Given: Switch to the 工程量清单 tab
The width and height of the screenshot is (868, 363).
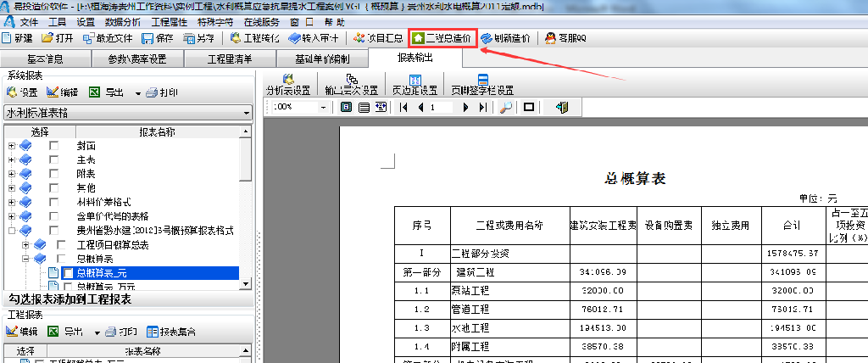Looking at the screenshot, I should [229, 59].
